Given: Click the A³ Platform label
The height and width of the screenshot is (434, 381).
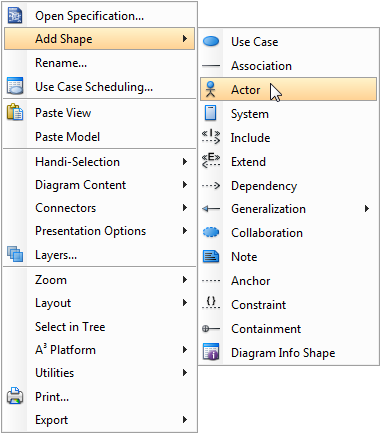Looking at the screenshot, I should click(65, 349).
